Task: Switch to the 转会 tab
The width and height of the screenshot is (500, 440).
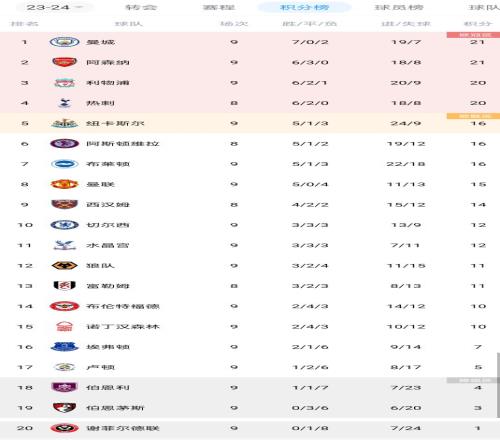Action: click(x=141, y=7)
